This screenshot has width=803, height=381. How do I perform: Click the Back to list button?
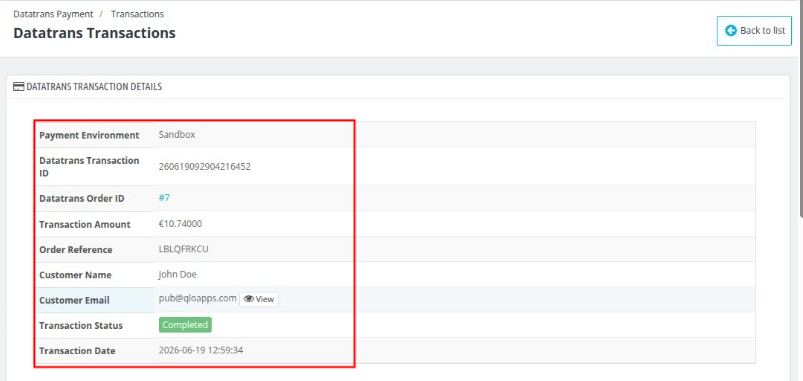(x=754, y=31)
